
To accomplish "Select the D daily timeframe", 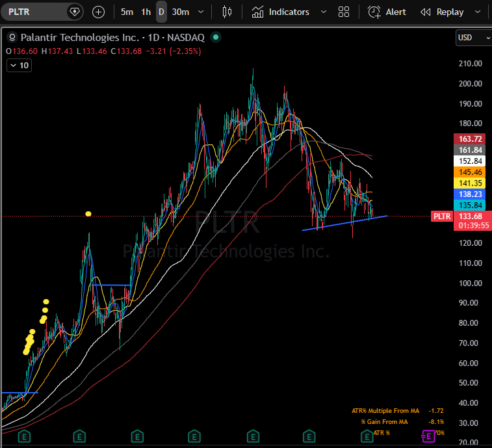I will pyautogui.click(x=161, y=12).
